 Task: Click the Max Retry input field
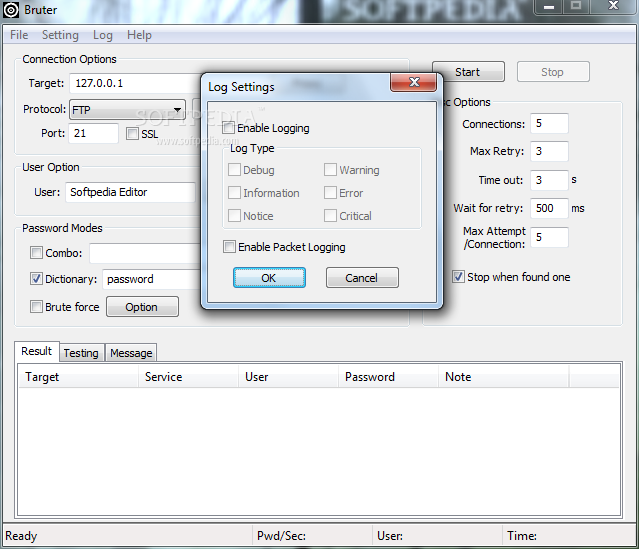point(549,151)
